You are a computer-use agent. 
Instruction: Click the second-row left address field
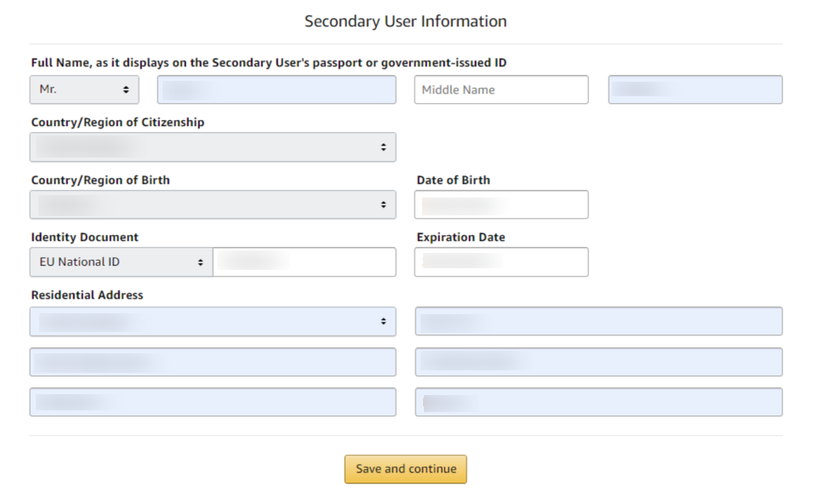(213, 362)
